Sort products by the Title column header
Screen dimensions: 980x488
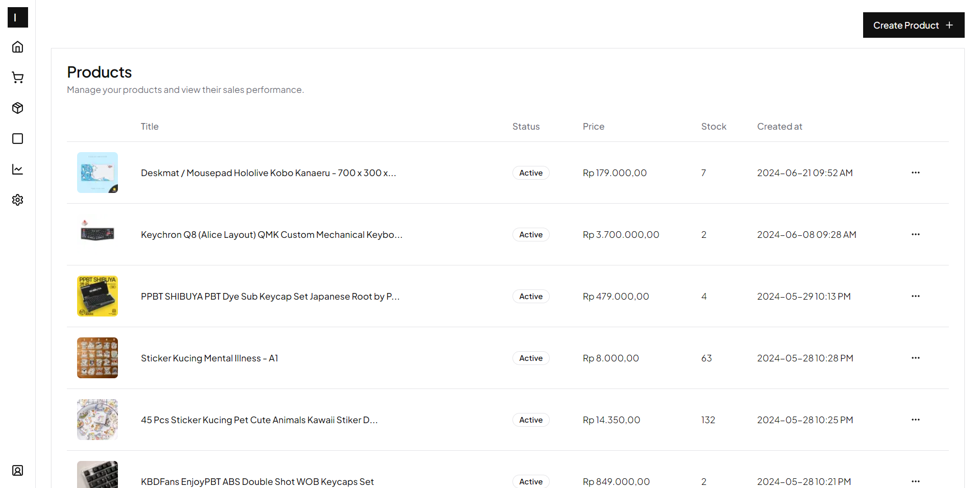click(x=149, y=126)
